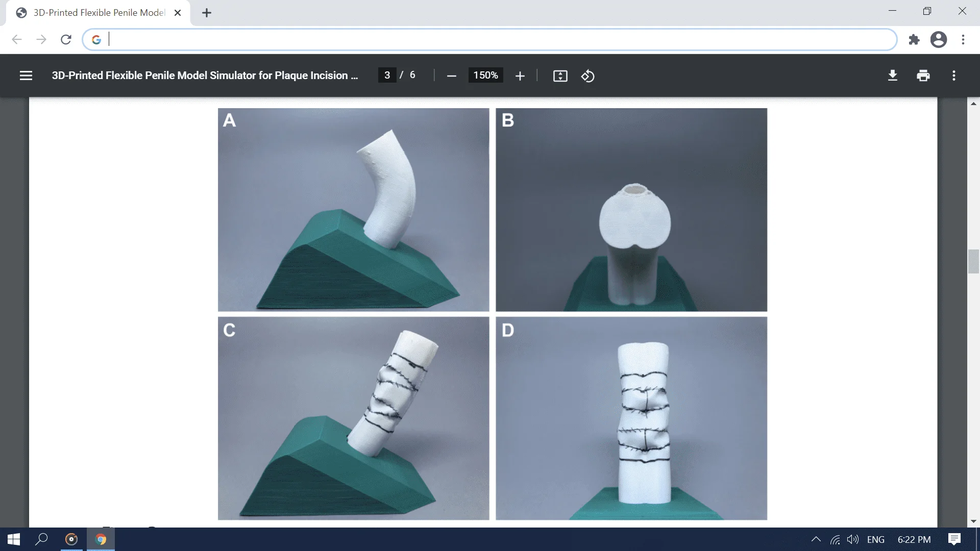Click the scrollbar up arrow
This screenshot has height=551, width=980.
[x=973, y=104]
